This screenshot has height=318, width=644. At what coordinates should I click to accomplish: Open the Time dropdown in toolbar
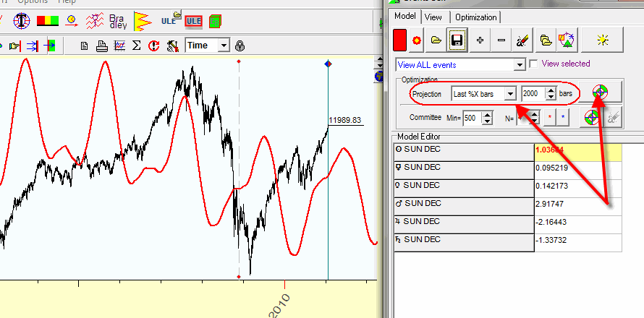click(223, 46)
